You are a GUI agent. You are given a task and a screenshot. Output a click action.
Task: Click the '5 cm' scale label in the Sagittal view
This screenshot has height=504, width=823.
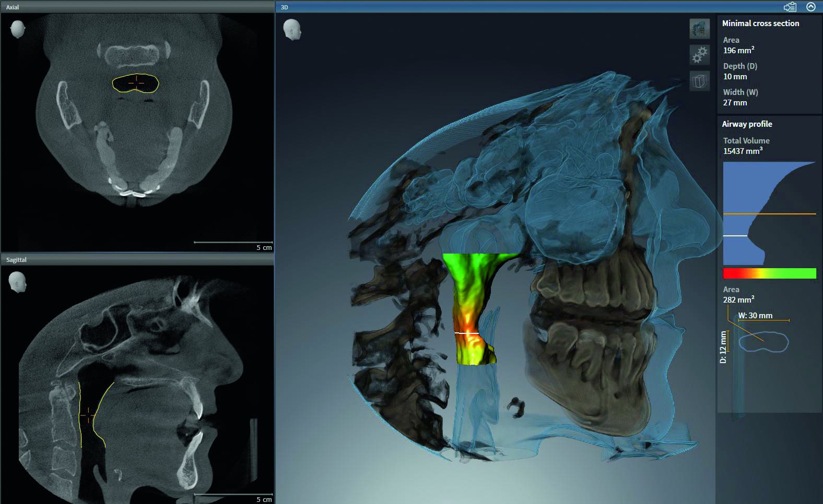[264, 499]
